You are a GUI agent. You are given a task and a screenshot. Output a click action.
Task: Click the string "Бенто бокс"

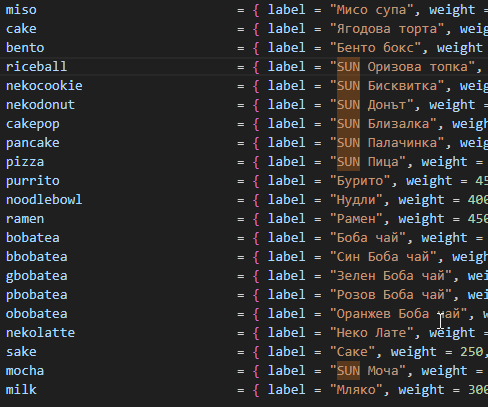coord(375,48)
